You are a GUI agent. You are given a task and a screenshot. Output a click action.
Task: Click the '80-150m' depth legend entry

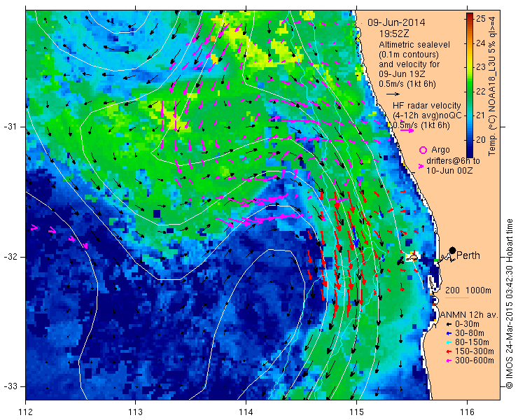(x=472, y=342)
